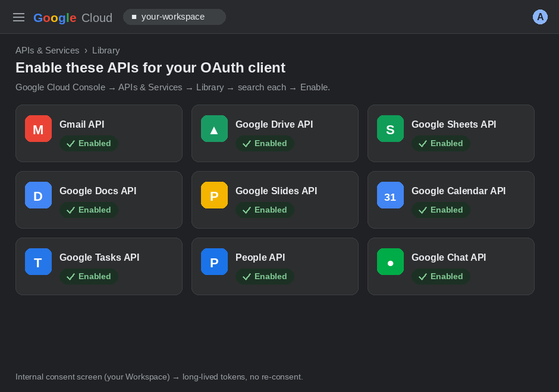Click the red Gmail M icon
The width and height of the screenshot is (559, 392).
(38, 128)
